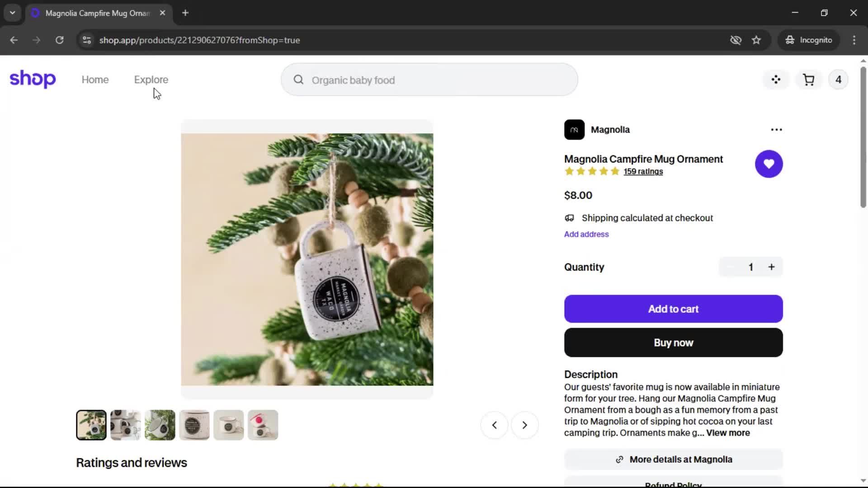Click the sparkle assistant icon in header
This screenshot has height=488, width=868.
[x=776, y=80]
